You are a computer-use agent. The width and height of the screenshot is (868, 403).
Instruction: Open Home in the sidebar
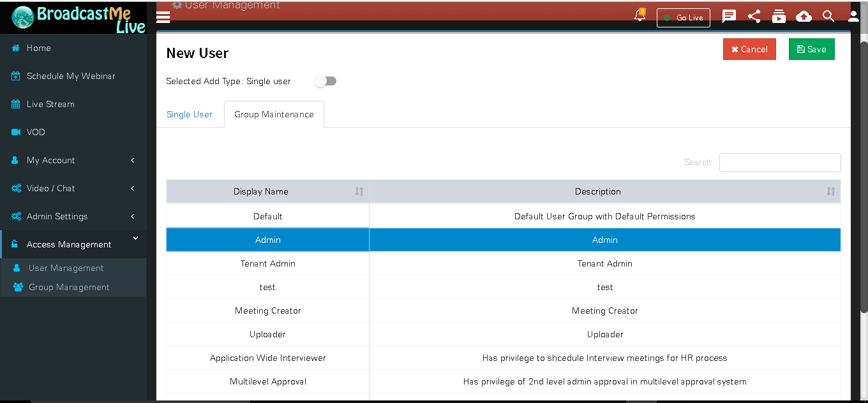[39, 48]
